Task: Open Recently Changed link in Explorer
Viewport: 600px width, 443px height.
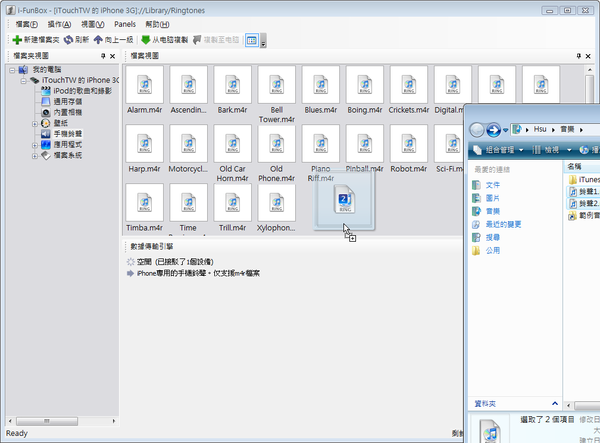Action: pyautogui.click(x=497, y=225)
